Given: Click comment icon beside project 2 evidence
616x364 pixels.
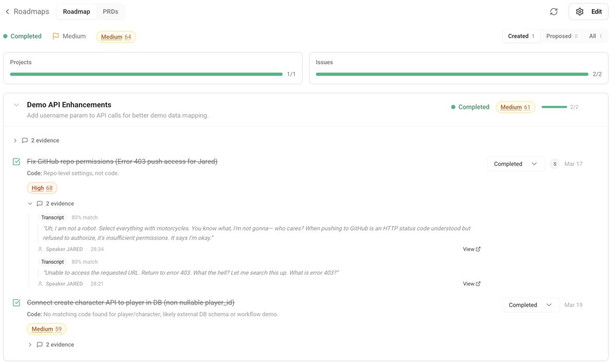Looking at the screenshot, I should (x=25, y=140).
